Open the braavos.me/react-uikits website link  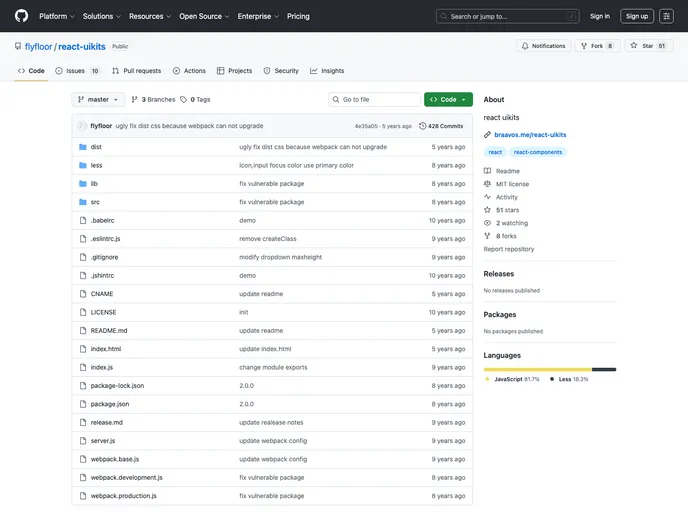pos(530,135)
